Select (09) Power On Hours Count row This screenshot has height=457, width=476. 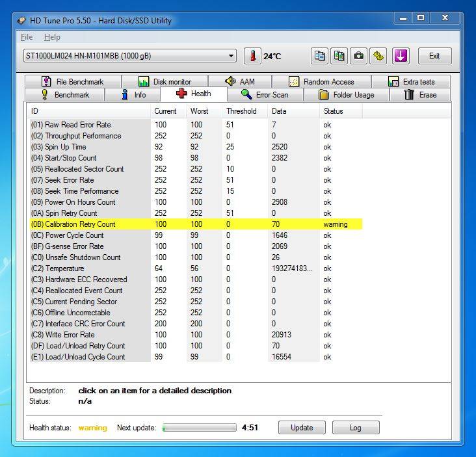pyautogui.click(x=196, y=202)
